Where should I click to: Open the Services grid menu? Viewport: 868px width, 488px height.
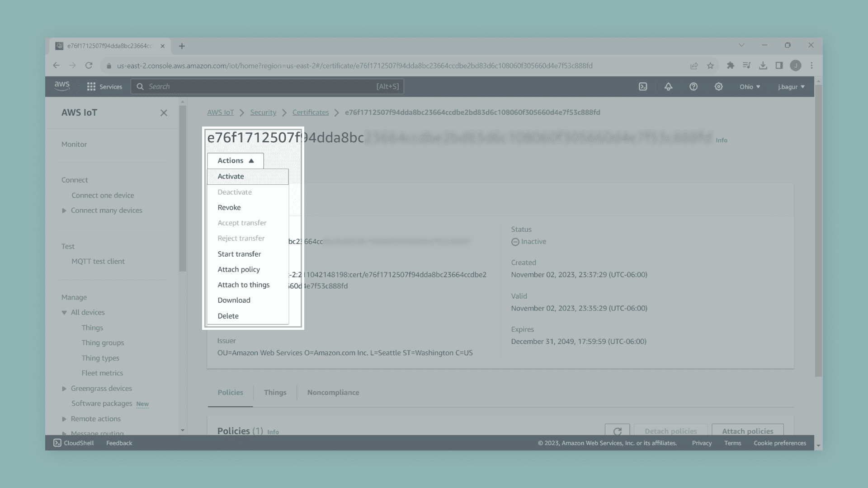(104, 87)
